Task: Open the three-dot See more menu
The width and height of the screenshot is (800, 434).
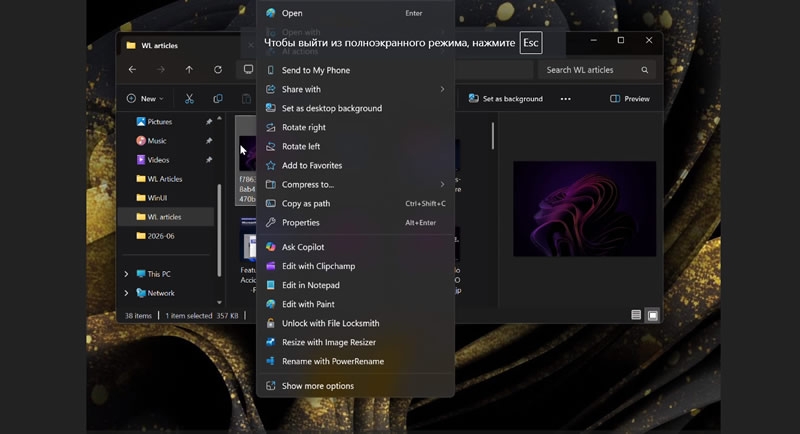Action: coord(565,99)
